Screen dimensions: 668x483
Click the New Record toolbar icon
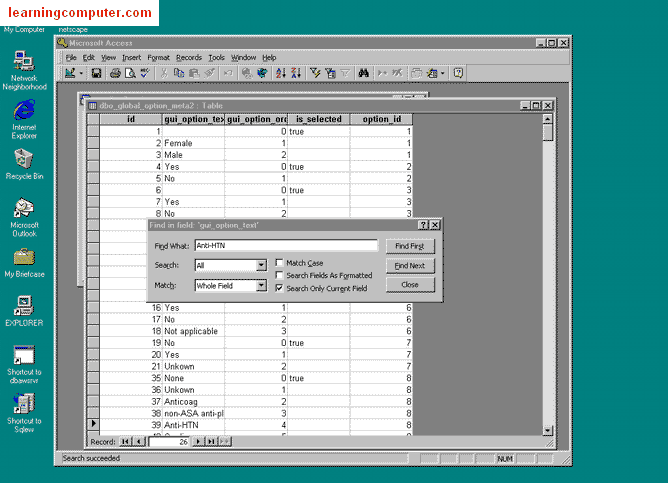[x=382, y=73]
